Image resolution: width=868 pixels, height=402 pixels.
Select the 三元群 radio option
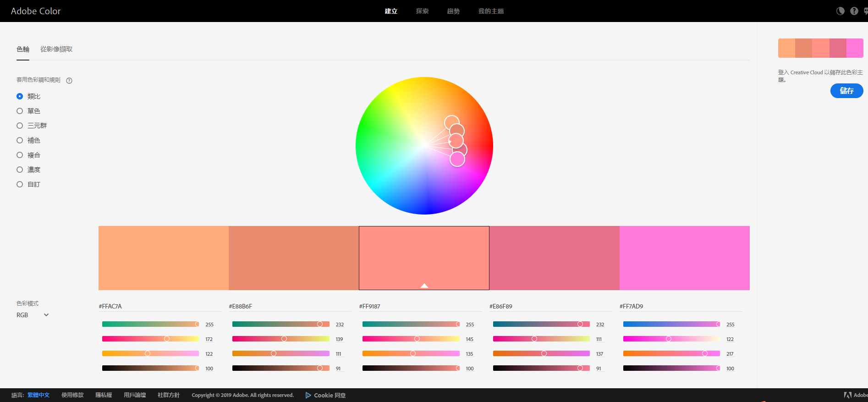tap(20, 126)
